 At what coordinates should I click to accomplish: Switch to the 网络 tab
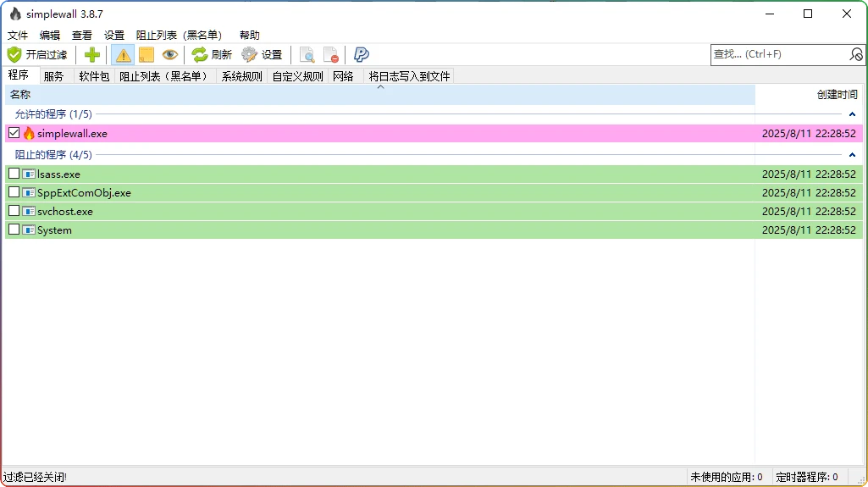point(343,76)
